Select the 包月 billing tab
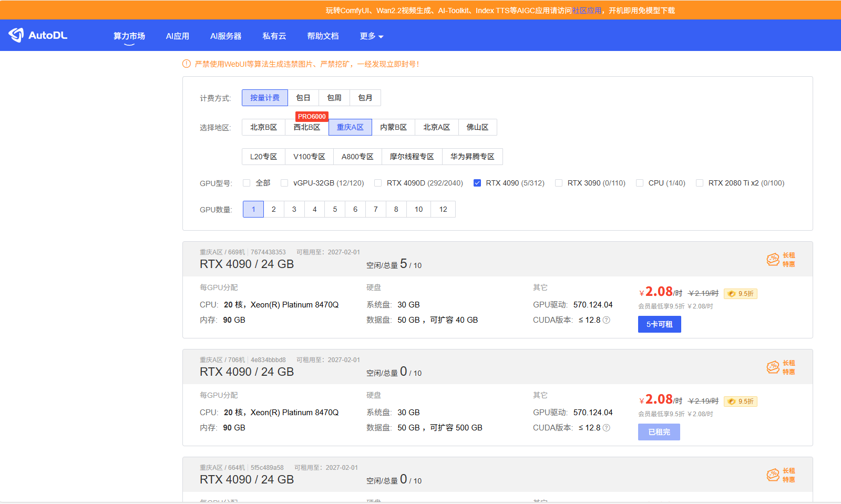This screenshot has height=504, width=841. coord(365,98)
